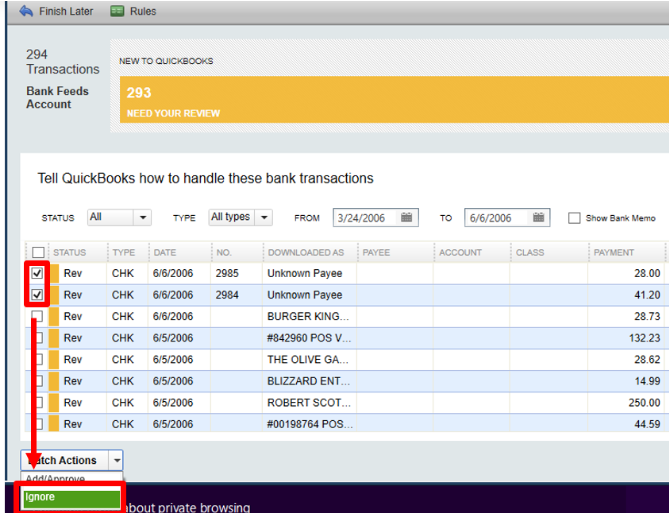
Task: Click payment amount 14.99
Action: pyautogui.click(x=647, y=381)
